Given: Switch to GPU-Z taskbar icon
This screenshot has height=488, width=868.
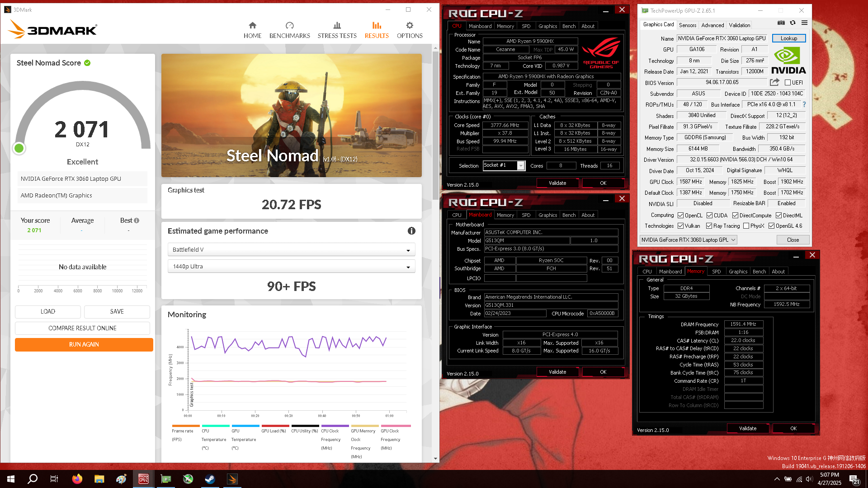Looking at the screenshot, I should [x=166, y=479].
